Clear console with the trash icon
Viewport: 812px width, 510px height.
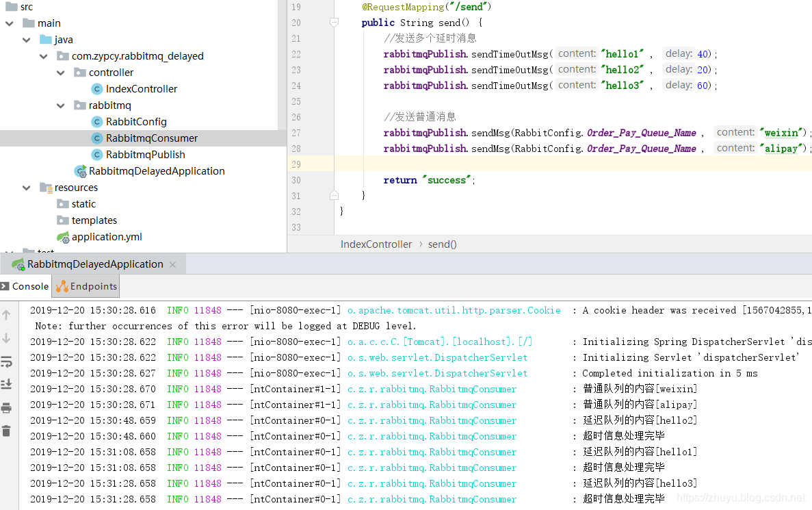7,431
